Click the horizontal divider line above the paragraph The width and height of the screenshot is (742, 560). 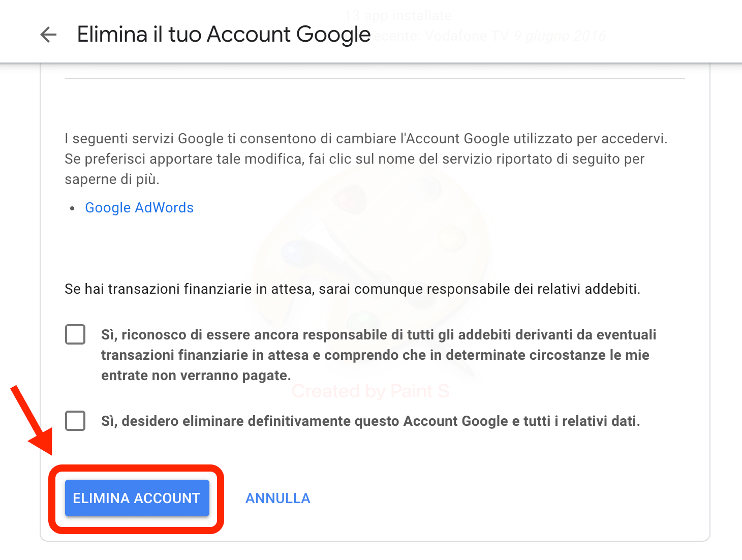pyautogui.click(x=375, y=79)
